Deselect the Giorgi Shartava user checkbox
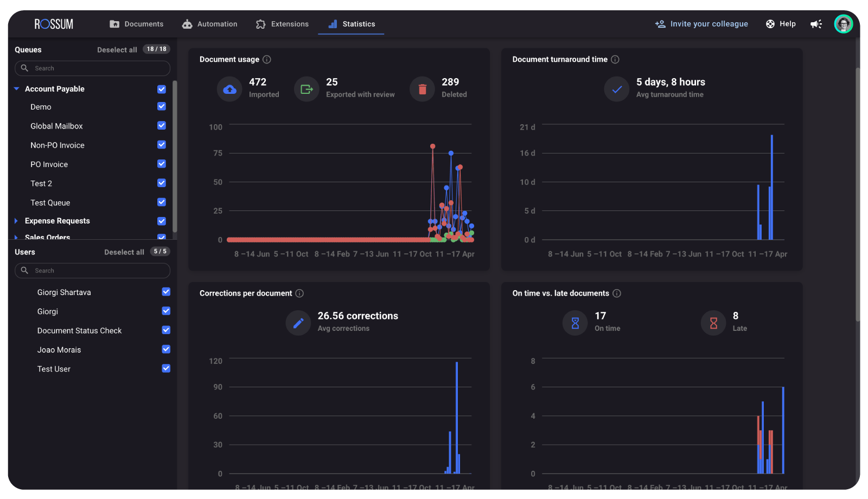 click(166, 292)
